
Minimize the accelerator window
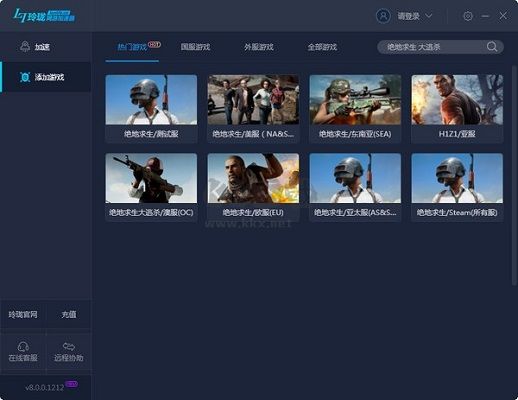pos(486,16)
